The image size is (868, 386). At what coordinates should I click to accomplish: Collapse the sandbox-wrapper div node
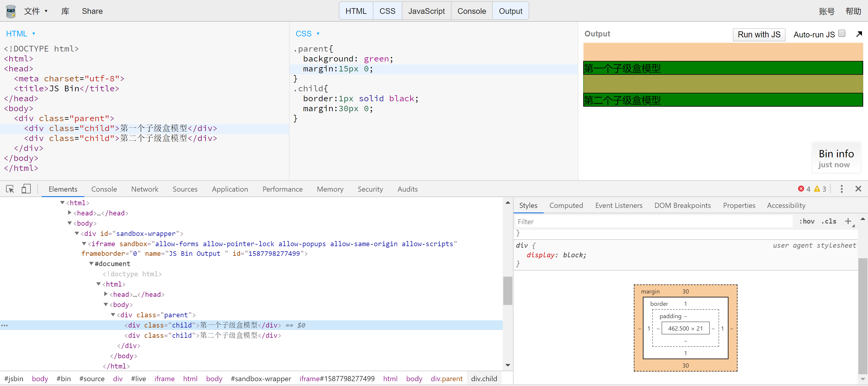77,233
